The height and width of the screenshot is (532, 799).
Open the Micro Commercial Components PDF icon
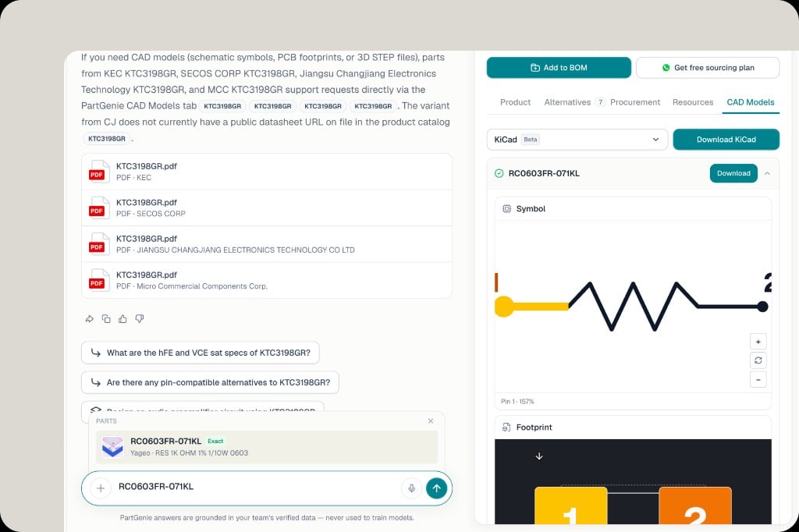(x=98, y=280)
